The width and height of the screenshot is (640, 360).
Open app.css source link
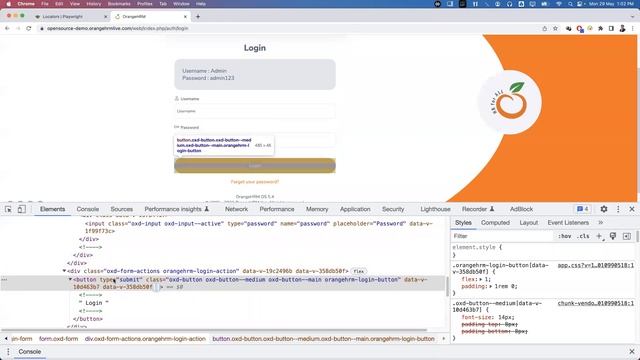coord(596,265)
